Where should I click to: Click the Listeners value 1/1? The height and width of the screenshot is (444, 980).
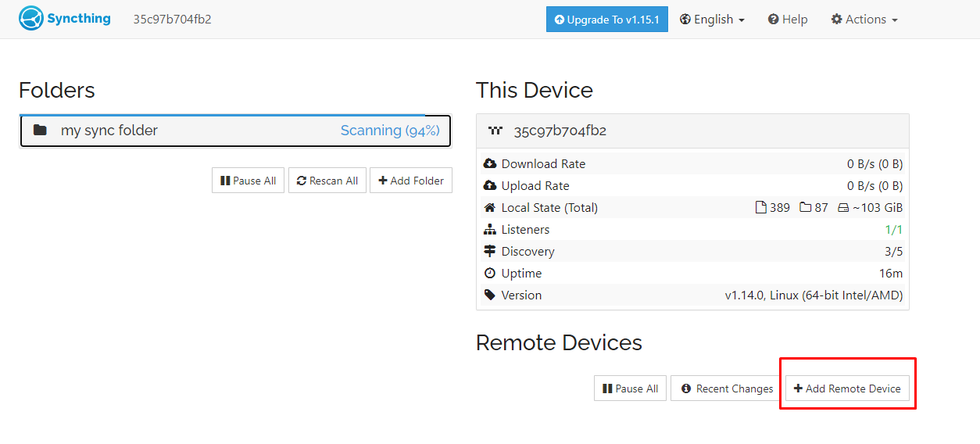(x=893, y=229)
